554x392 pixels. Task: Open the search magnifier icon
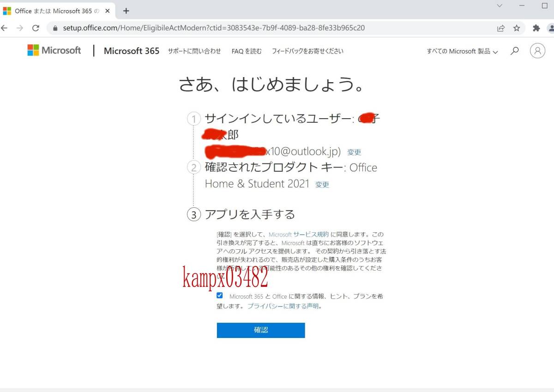pyautogui.click(x=515, y=51)
